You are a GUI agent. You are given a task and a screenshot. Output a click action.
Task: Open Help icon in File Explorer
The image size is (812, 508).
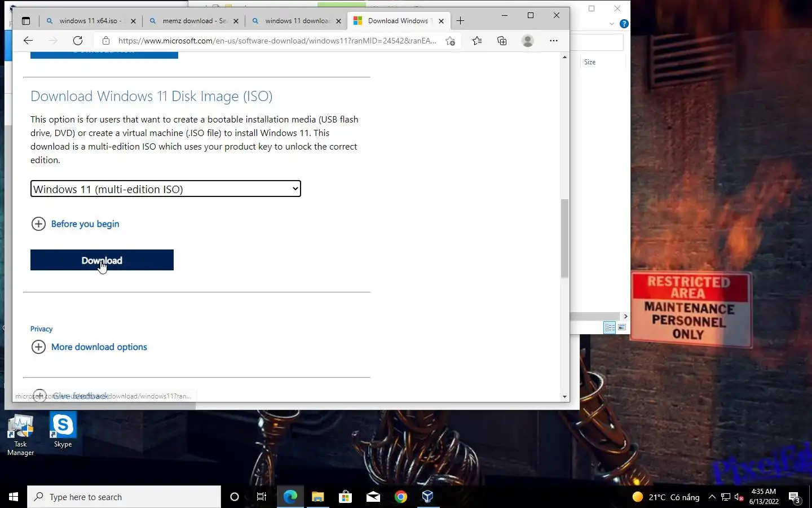(x=624, y=24)
